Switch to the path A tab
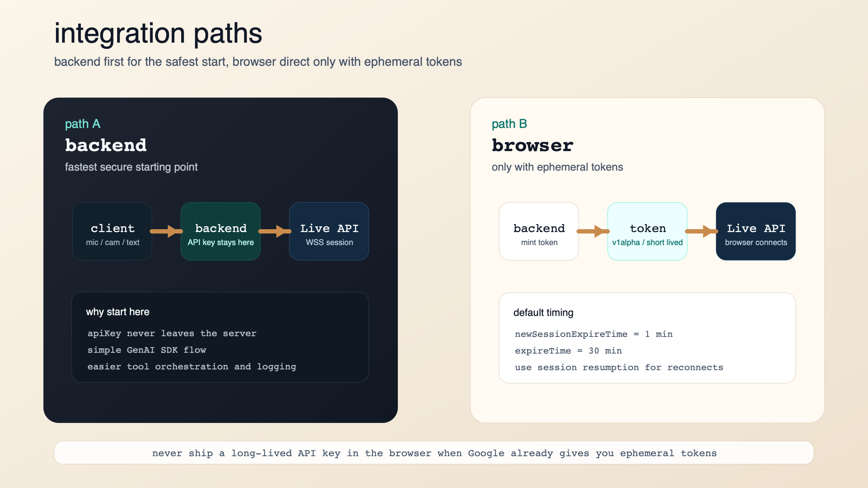The image size is (868, 488). pos(82,123)
